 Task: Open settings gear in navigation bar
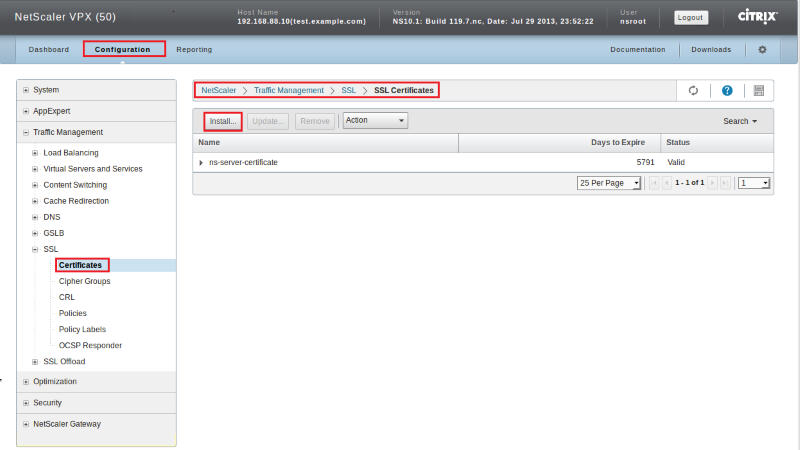coord(762,49)
